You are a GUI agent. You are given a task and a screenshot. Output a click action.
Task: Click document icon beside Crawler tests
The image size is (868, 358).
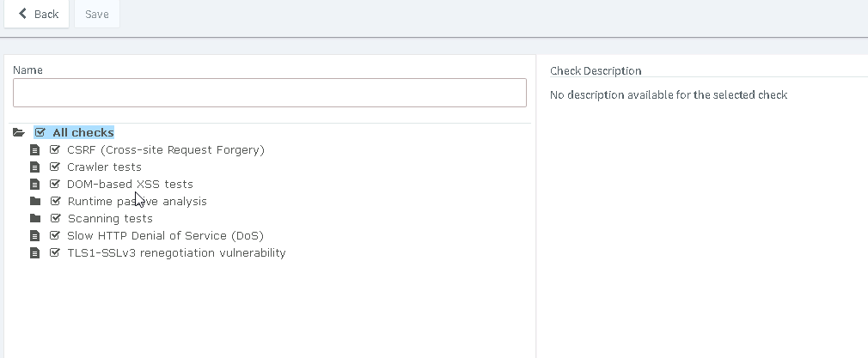click(x=35, y=167)
